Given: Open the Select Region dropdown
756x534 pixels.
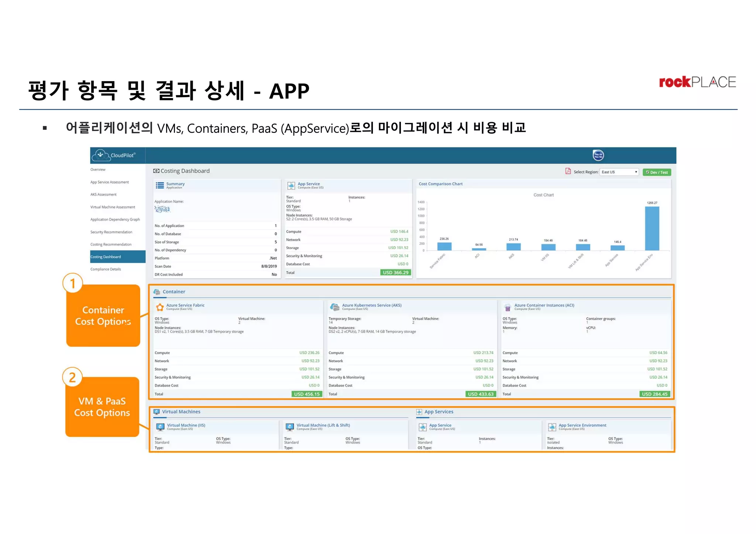Looking at the screenshot, I should (619, 172).
